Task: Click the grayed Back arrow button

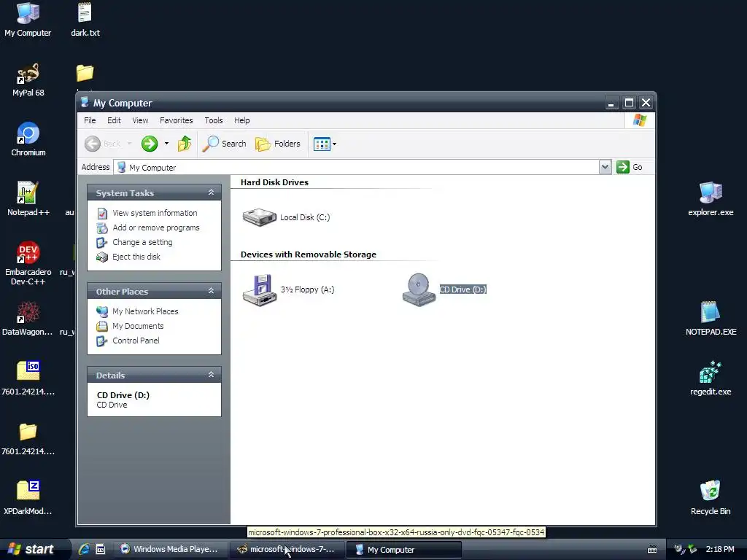Action: point(93,144)
